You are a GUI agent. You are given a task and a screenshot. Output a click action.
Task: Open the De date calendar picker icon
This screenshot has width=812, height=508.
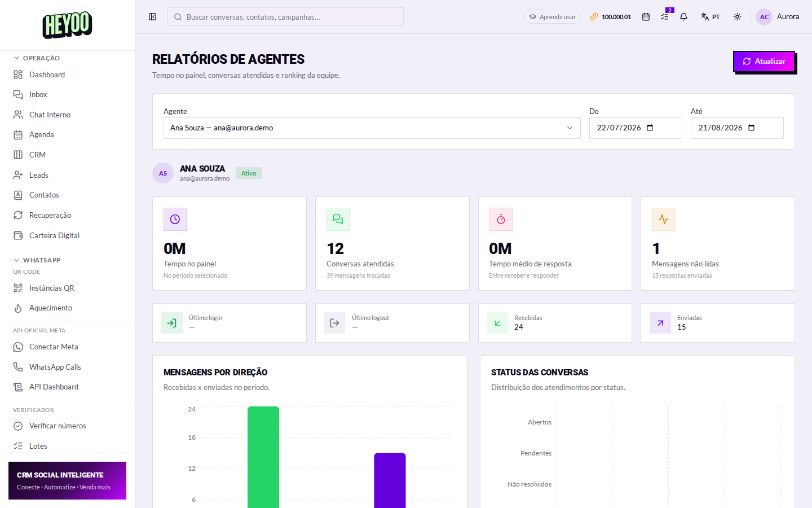(x=650, y=128)
